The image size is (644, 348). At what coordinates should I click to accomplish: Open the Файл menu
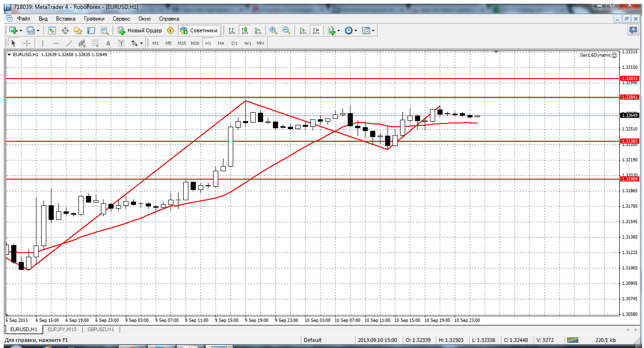pyautogui.click(x=24, y=19)
